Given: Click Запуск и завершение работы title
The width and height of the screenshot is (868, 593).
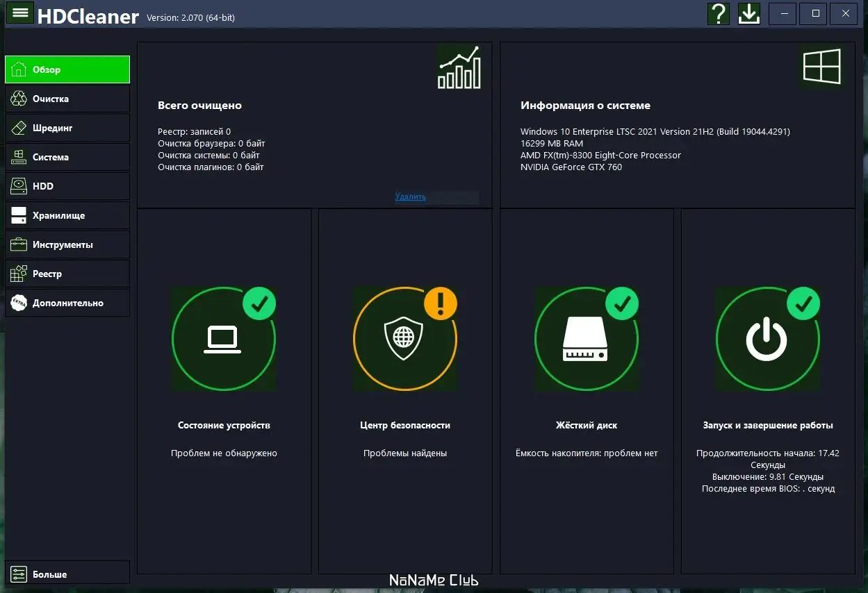Looking at the screenshot, I should tap(768, 425).
